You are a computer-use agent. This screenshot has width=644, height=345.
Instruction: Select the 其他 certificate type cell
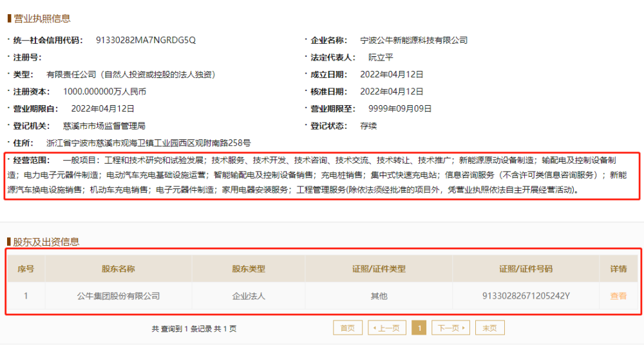(379, 296)
